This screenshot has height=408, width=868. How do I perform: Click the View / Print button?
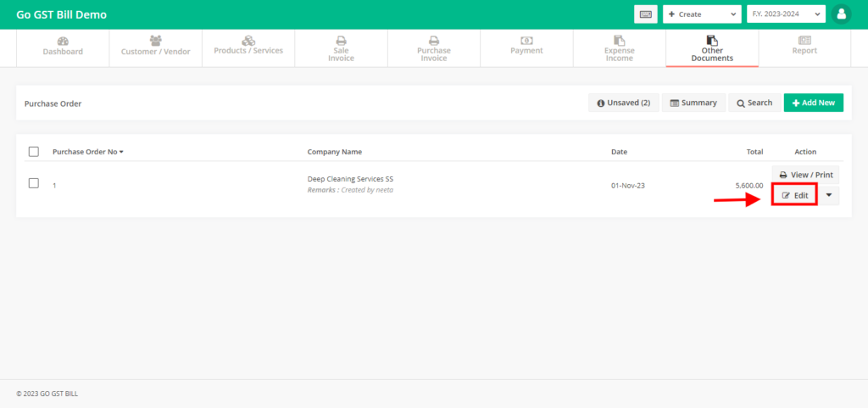805,175
